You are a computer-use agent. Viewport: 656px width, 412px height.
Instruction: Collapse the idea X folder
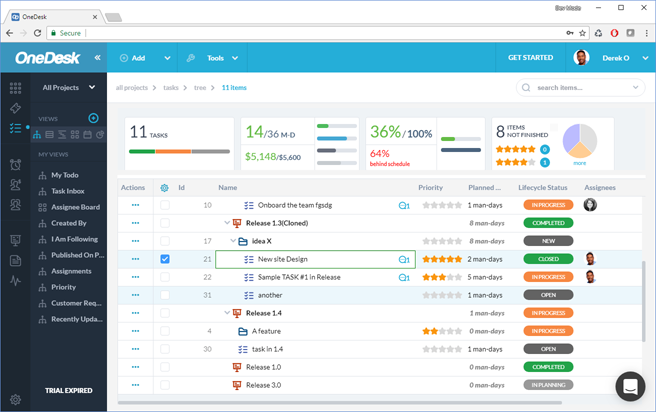tap(233, 241)
